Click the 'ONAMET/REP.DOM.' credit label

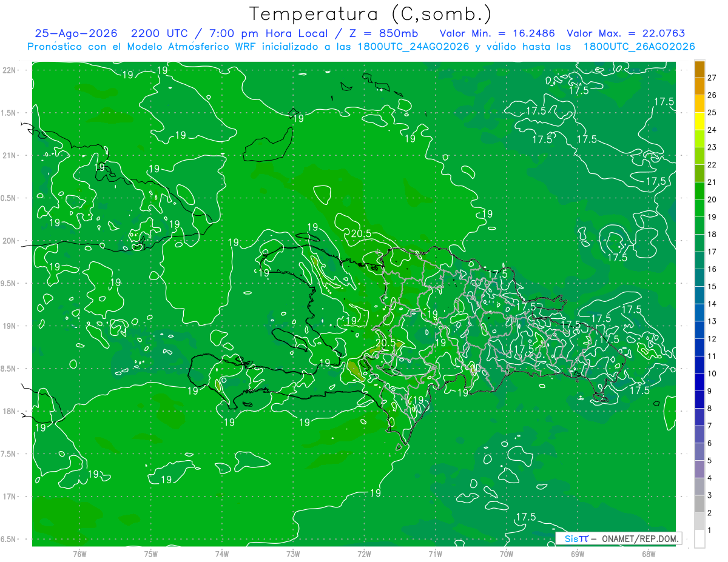tap(640, 538)
